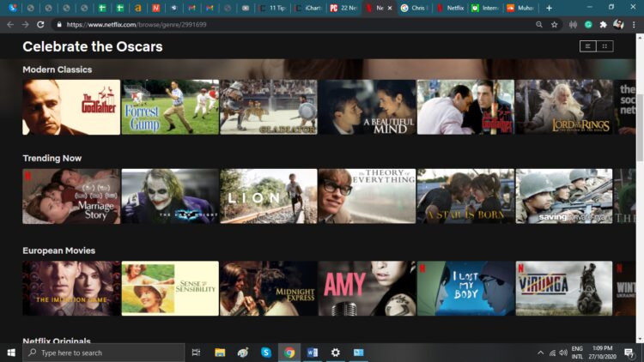644x362 pixels.
Task: Click the page vertical scrollbar thumb
Action: [640, 127]
